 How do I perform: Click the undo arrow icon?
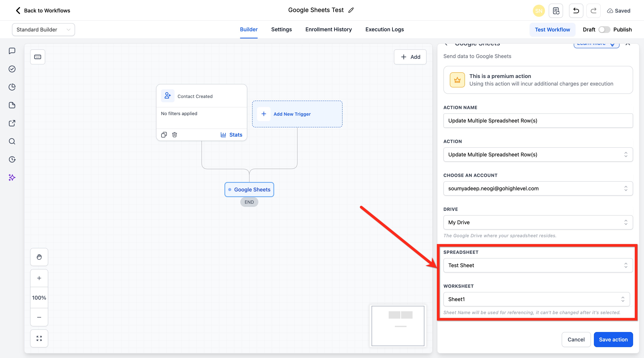point(576,11)
